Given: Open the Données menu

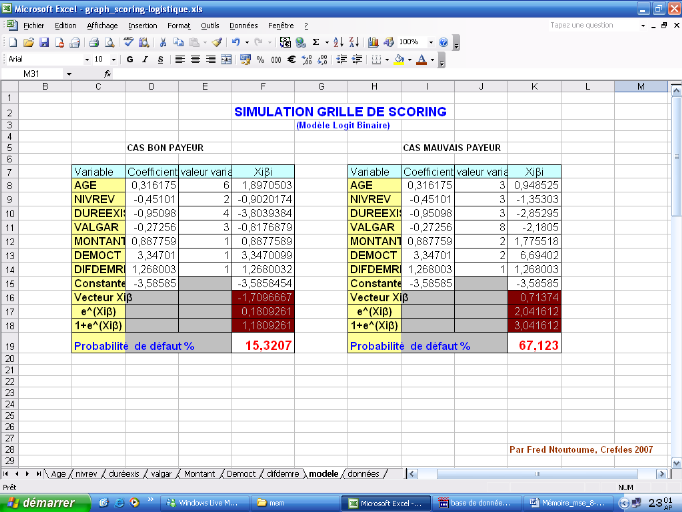Looking at the screenshot, I should click(243, 25).
